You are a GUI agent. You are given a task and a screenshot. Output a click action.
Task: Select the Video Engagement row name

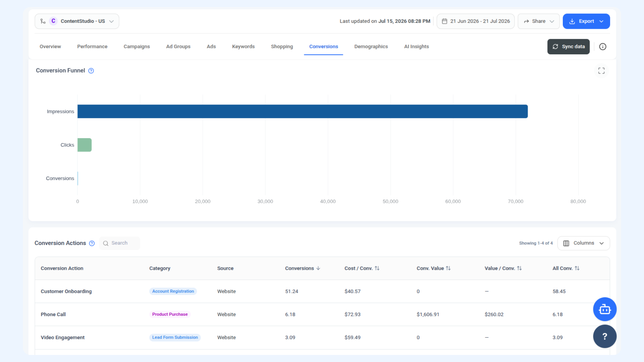(62, 338)
